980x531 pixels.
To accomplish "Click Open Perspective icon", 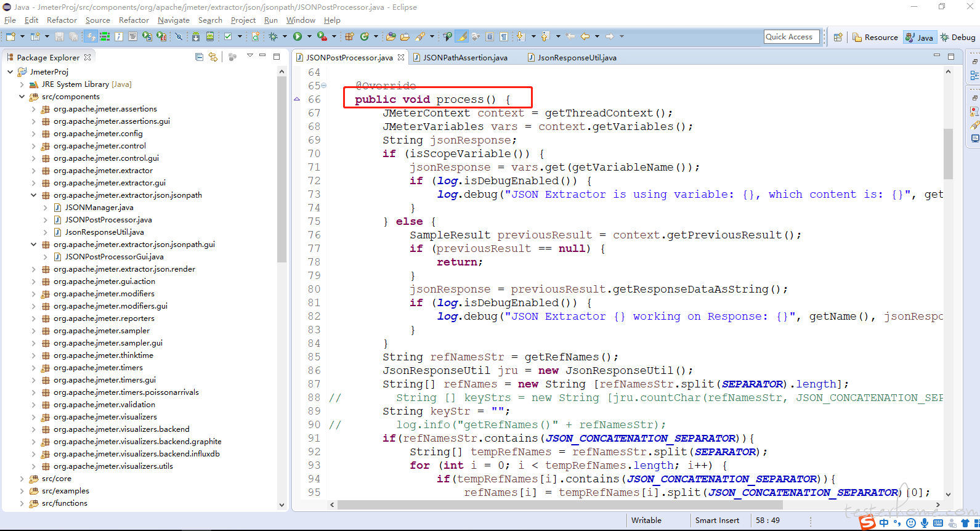I will point(838,37).
